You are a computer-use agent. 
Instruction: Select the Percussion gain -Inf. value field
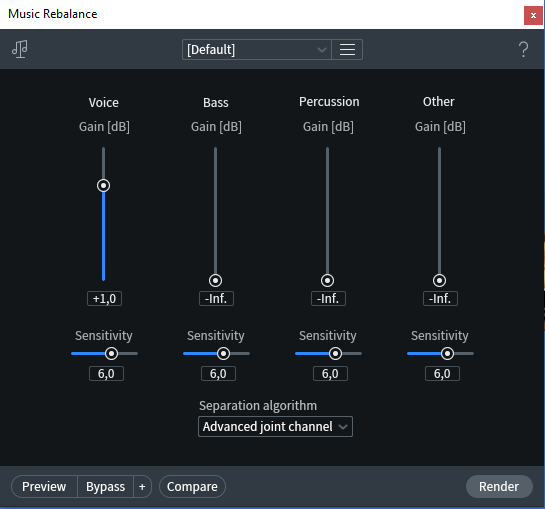[328, 298]
